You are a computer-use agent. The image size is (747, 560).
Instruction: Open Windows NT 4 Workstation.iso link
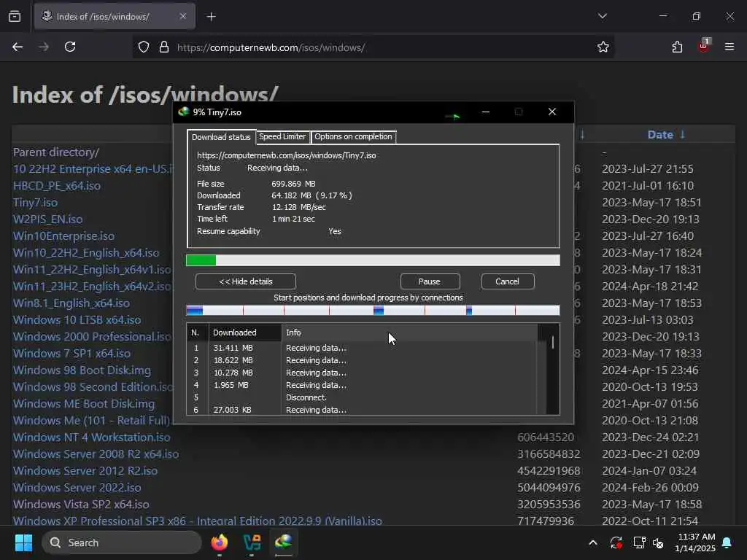pyautogui.click(x=91, y=437)
